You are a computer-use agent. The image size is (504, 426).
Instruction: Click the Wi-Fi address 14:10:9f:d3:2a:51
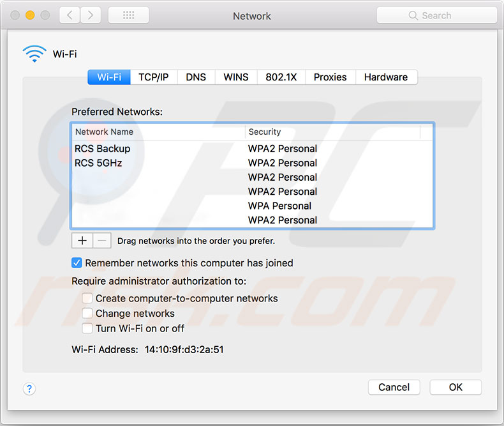click(184, 349)
